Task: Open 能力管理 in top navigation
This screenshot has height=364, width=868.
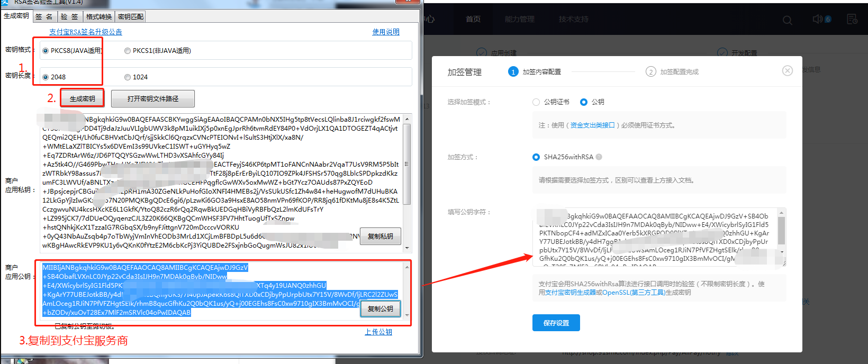Action: [520, 19]
